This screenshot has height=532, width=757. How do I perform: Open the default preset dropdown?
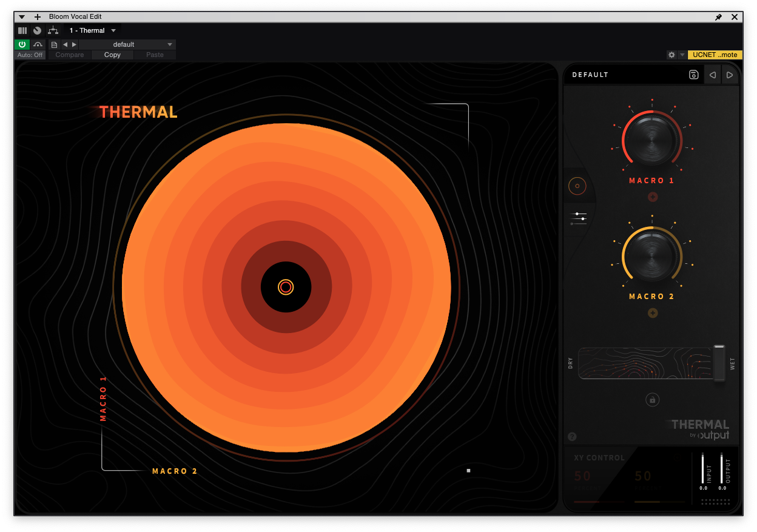[127, 44]
